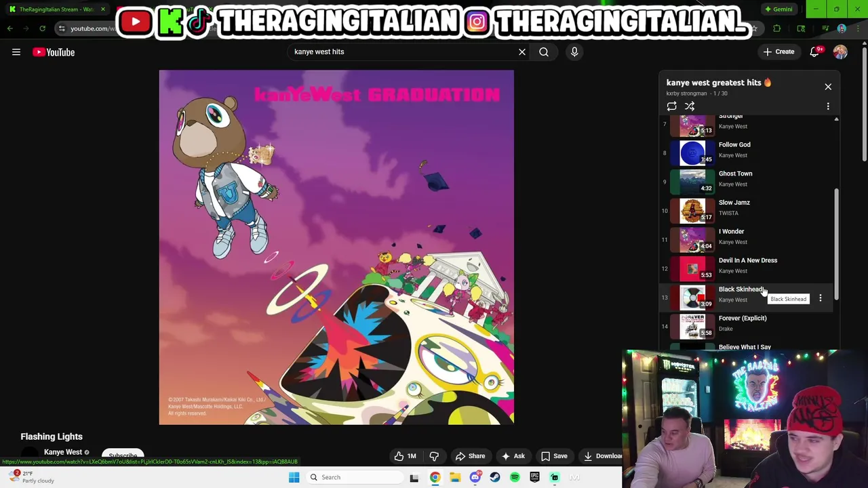Image resolution: width=868 pixels, height=488 pixels.
Task: Select 'I Wonder' song title
Action: click(731, 231)
